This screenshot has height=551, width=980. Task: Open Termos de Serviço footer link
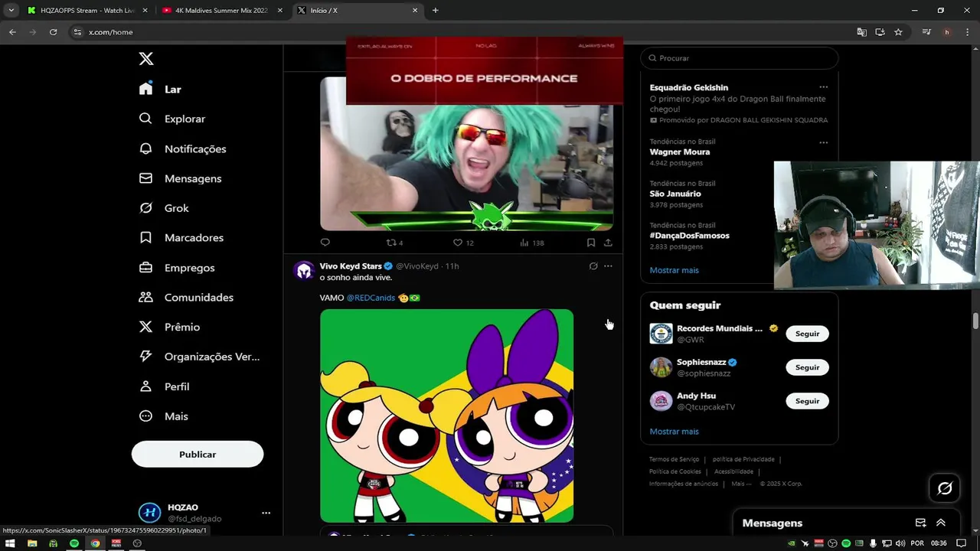pos(674,459)
